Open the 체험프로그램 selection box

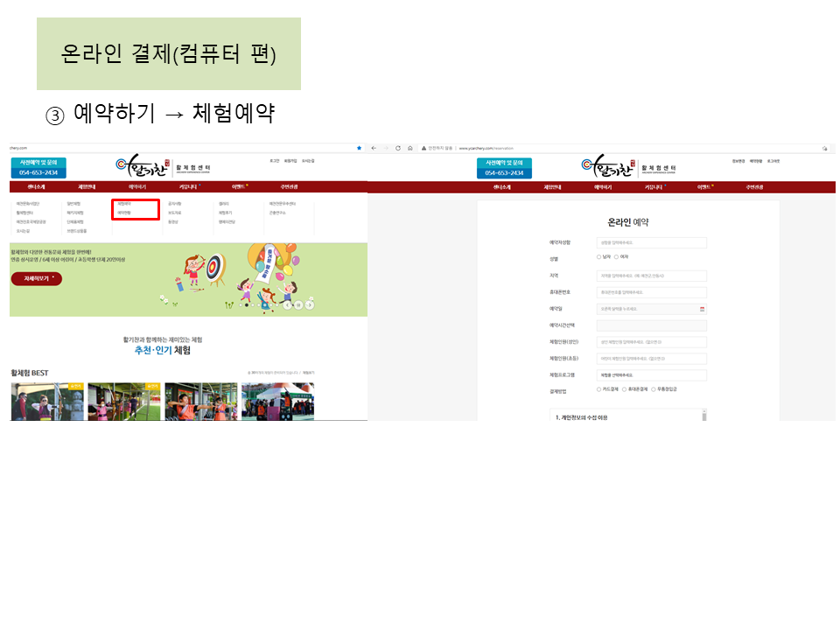(651, 375)
